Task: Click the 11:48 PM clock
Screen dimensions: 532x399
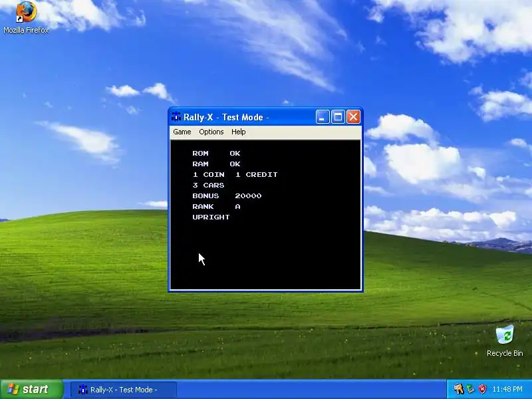Action: [x=507, y=389]
